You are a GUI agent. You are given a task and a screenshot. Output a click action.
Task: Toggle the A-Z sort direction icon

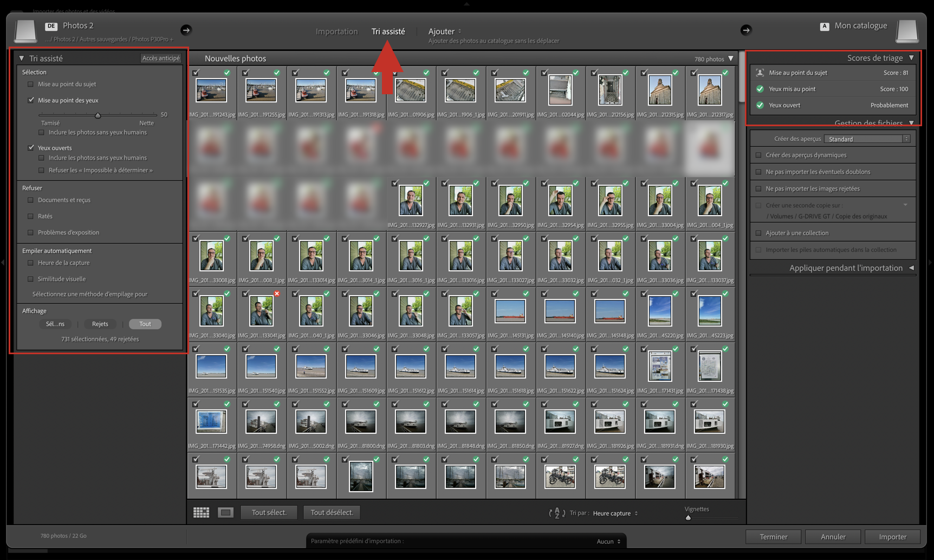557,513
